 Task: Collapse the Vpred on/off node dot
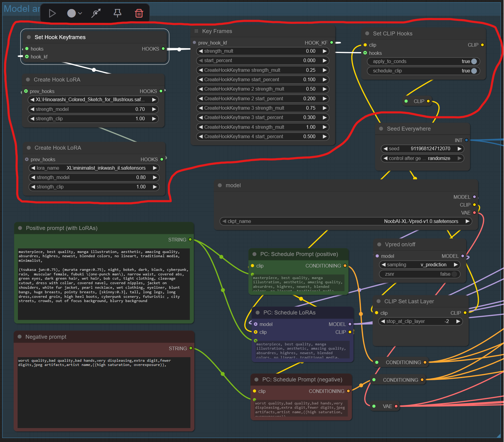coord(379,244)
